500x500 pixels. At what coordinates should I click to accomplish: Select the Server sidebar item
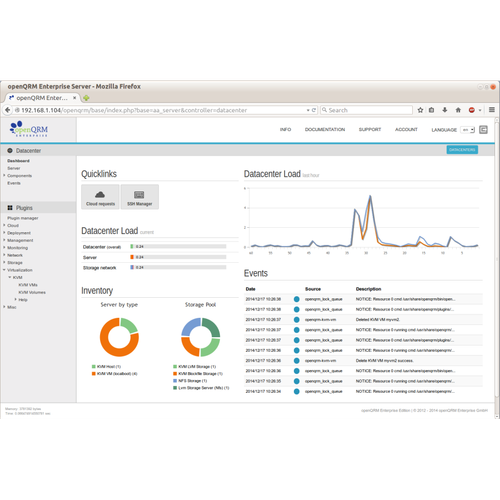point(14,168)
